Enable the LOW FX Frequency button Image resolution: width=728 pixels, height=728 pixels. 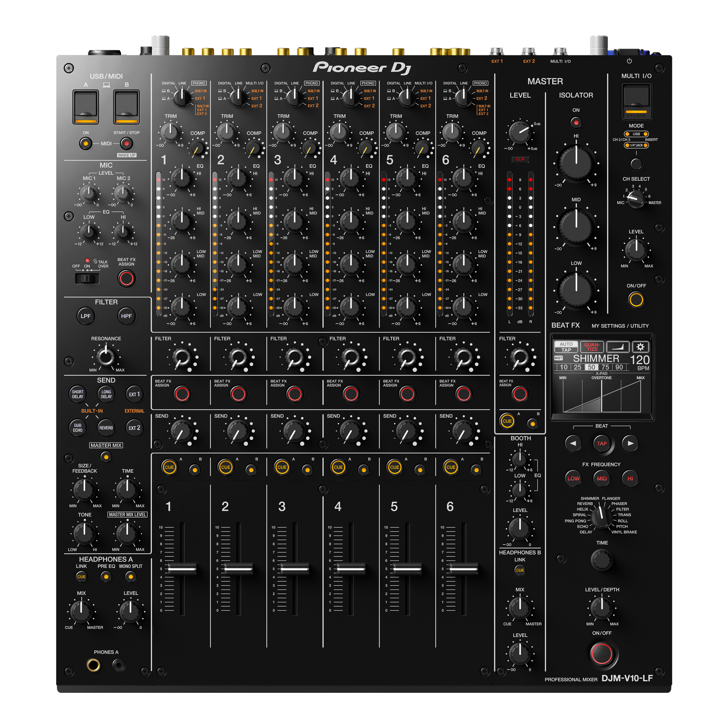click(574, 478)
